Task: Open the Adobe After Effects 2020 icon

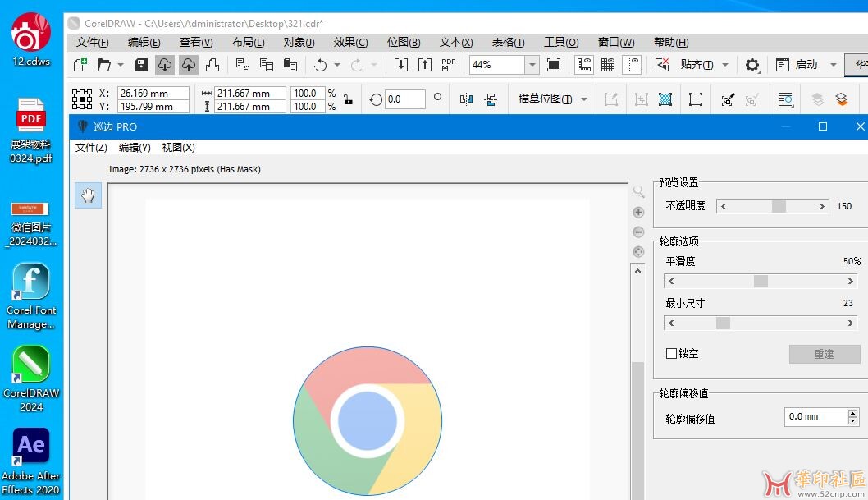Action: [x=31, y=461]
